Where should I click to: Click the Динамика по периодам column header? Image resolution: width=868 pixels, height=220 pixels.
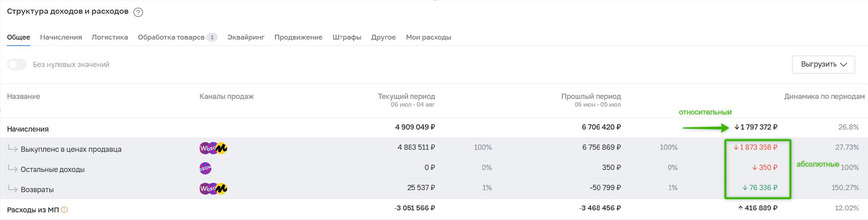point(824,96)
